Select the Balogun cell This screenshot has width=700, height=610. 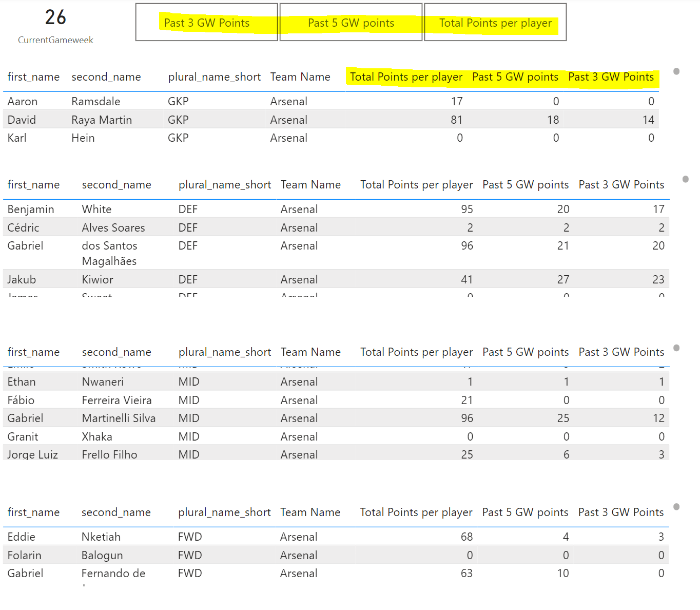[102, 556]
